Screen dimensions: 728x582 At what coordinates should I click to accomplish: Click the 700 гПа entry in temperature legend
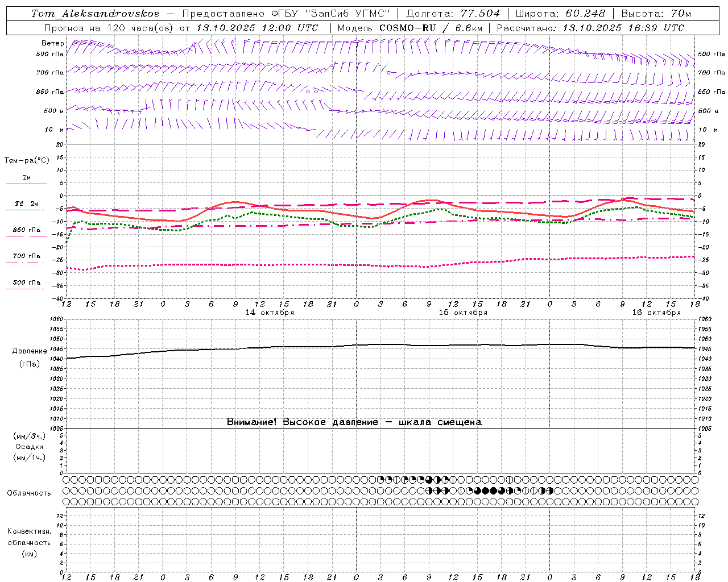pyautogui.click(x=27, y=256)
